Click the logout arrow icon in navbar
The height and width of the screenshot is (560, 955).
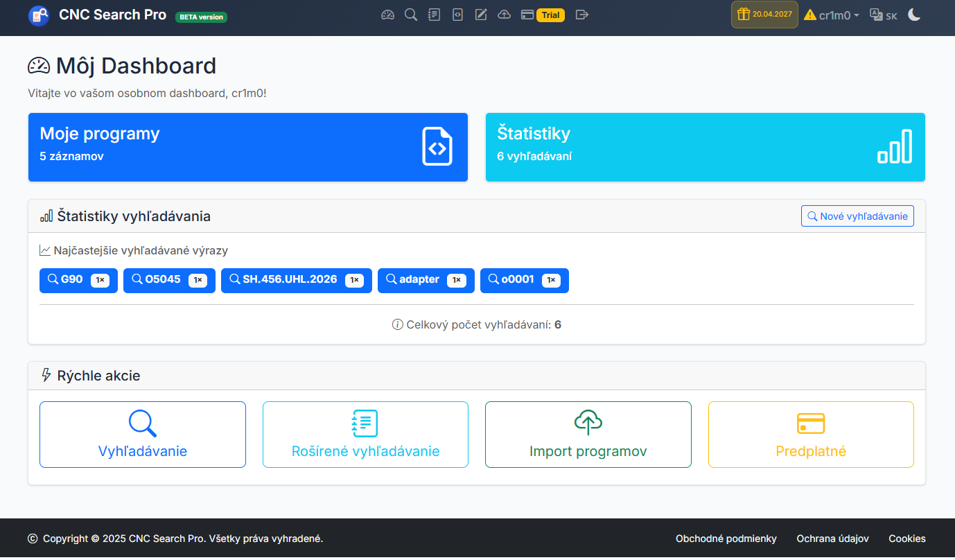coord(582,15)
